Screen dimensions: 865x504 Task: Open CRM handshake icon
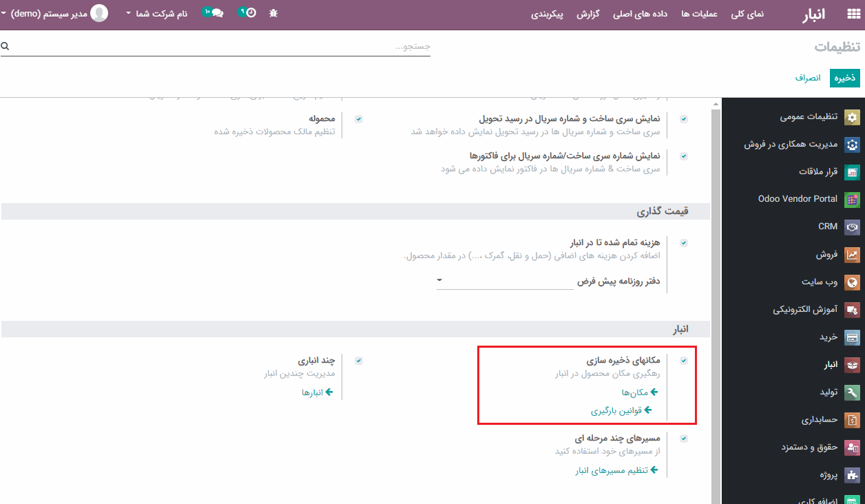[x=853, y=227]
